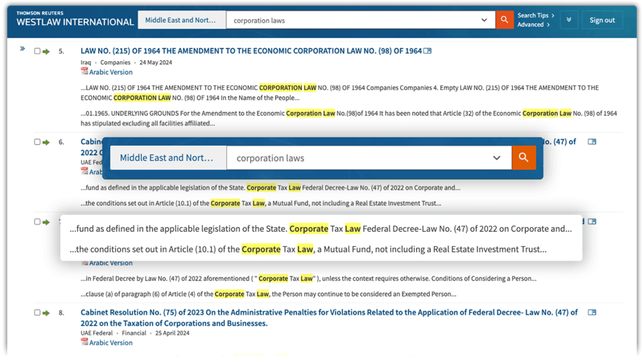Screen dimensions: 644x362
Task: Open Search Tips in the header
Action: [535, 16]
